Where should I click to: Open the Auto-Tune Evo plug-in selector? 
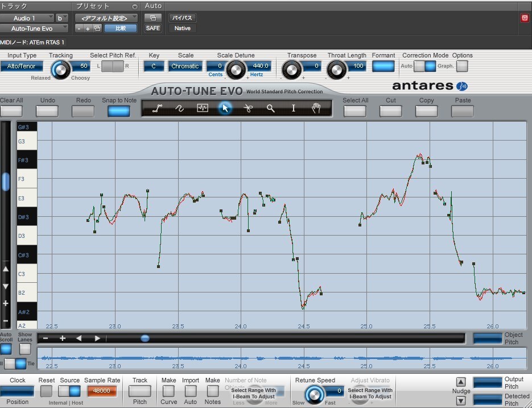pos(34,28)
